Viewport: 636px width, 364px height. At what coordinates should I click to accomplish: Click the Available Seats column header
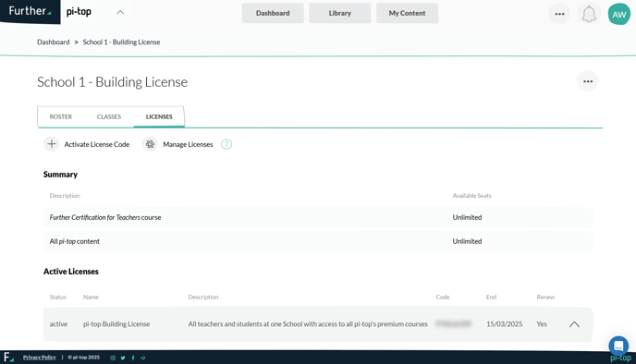471,195
